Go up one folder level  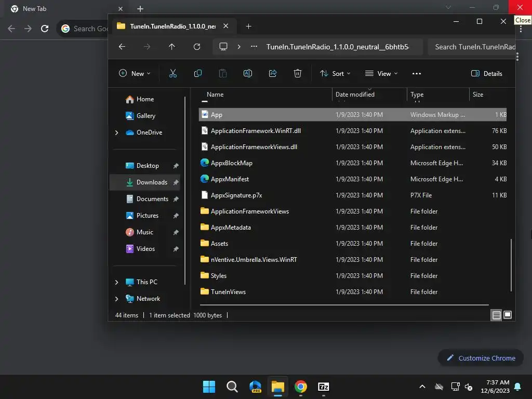pos(171,47)
